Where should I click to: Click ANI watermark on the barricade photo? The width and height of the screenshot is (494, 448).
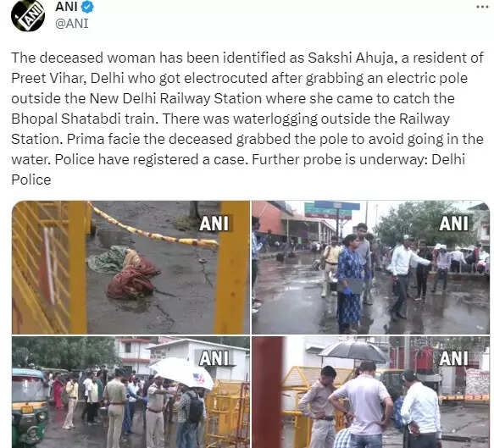pyautogui.click(x=214, y=224)
